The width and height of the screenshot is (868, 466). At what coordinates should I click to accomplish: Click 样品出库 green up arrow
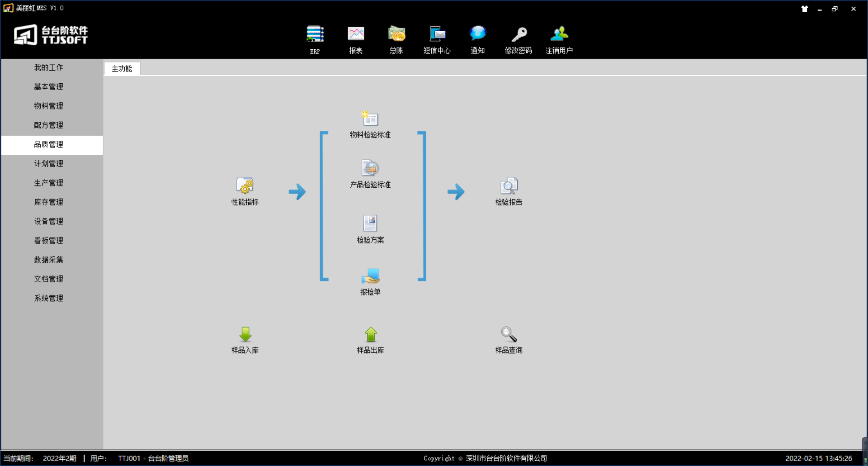coord(371,335)
